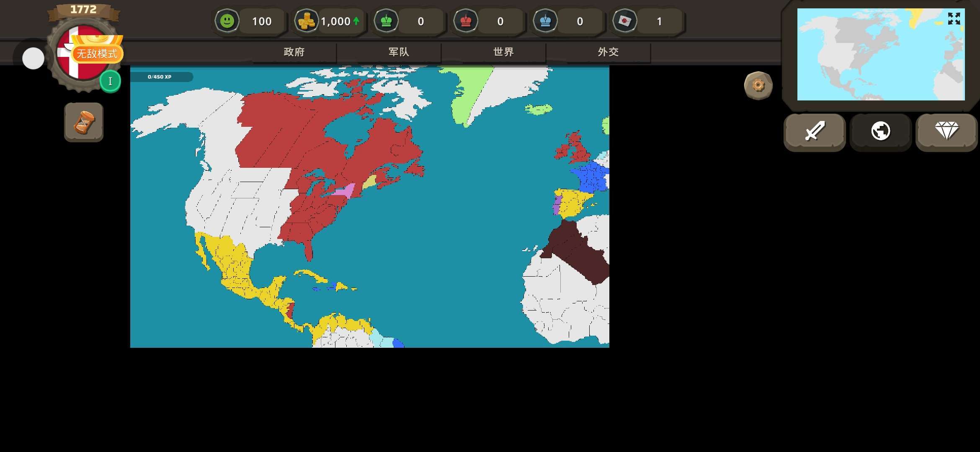This screenshot has height=452, width=980.
Task: Click the gold coins treasury icon
Action: (x=306, y=21)
